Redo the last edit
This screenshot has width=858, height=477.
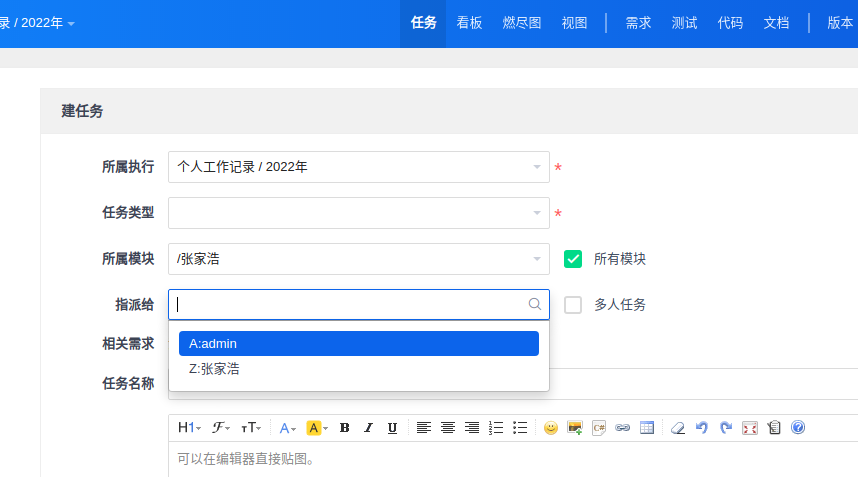726,428
